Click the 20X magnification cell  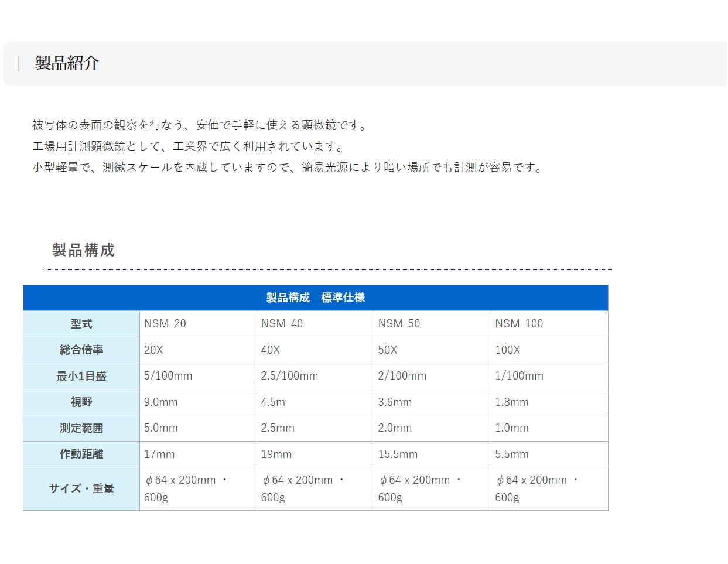198,350
